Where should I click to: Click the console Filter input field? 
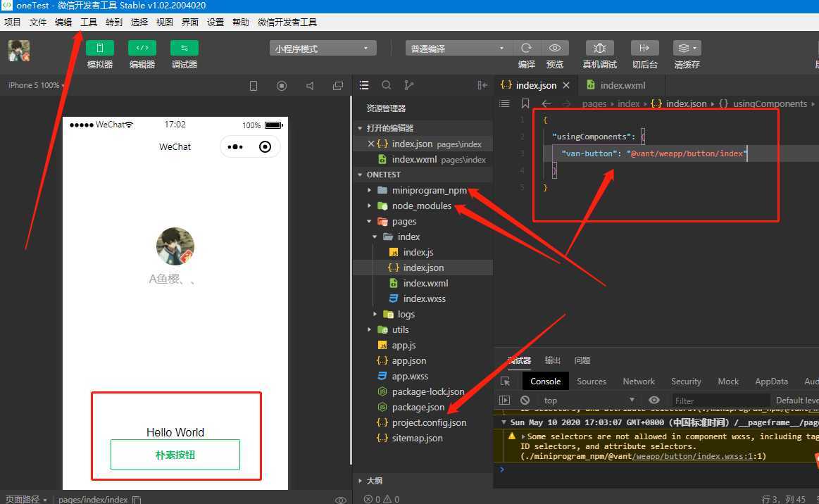720,401
